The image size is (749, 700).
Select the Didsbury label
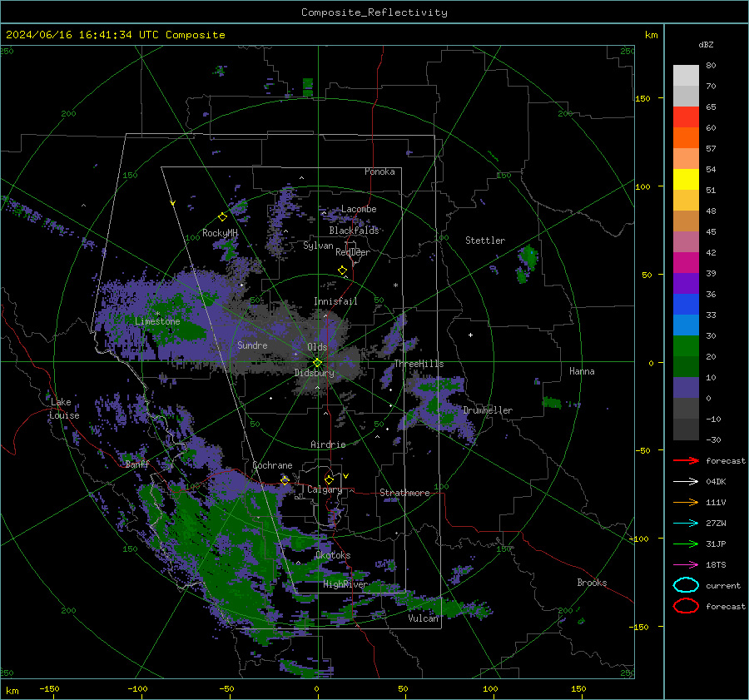(314, 373)
